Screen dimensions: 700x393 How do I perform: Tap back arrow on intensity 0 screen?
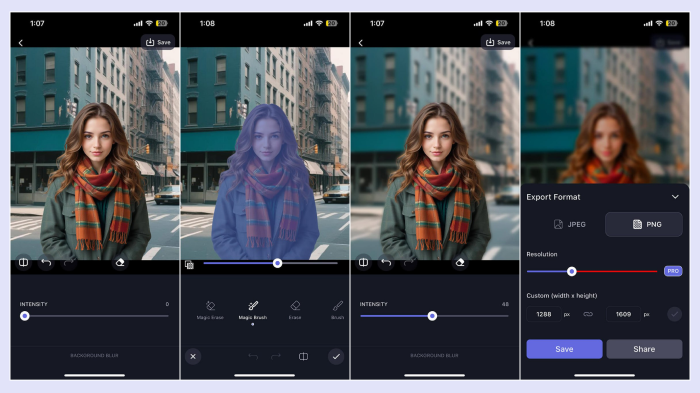[21, 42]
